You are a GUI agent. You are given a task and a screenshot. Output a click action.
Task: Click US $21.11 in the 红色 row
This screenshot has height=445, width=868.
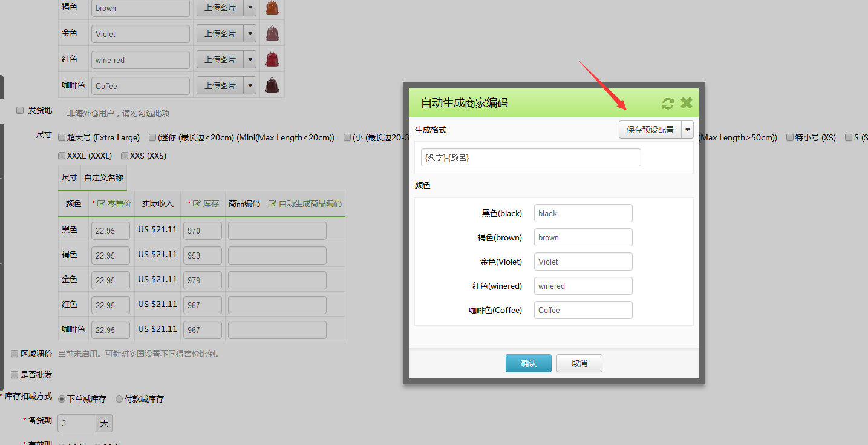coord(157,304)
